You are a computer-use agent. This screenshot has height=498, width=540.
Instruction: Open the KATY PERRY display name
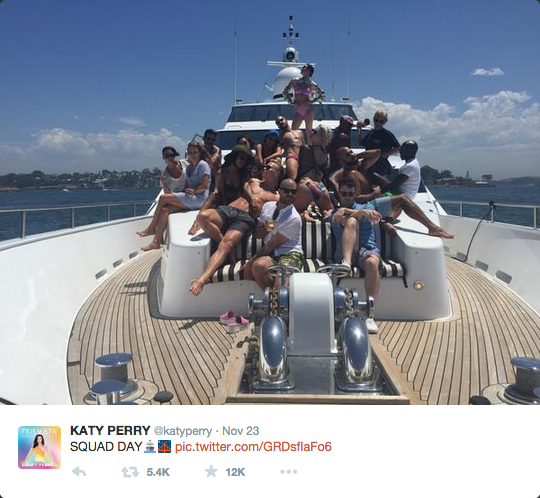coord(110,430)
